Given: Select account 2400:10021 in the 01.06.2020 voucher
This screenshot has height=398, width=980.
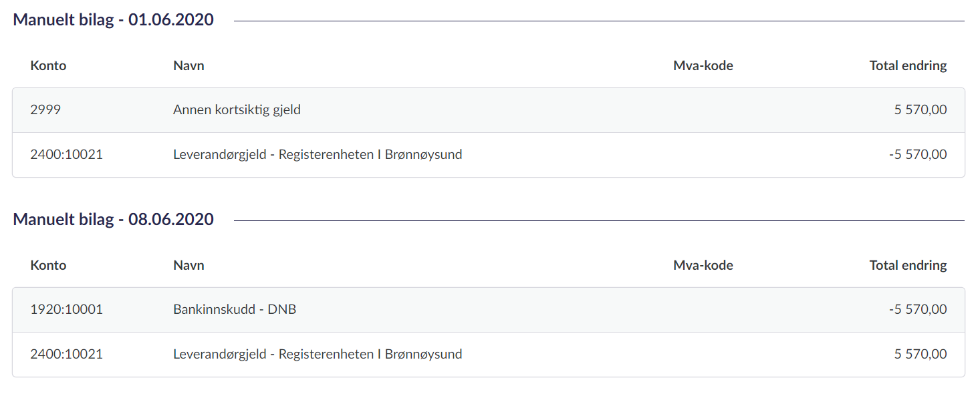Looking at the screenshot, I should click(66, 155).
